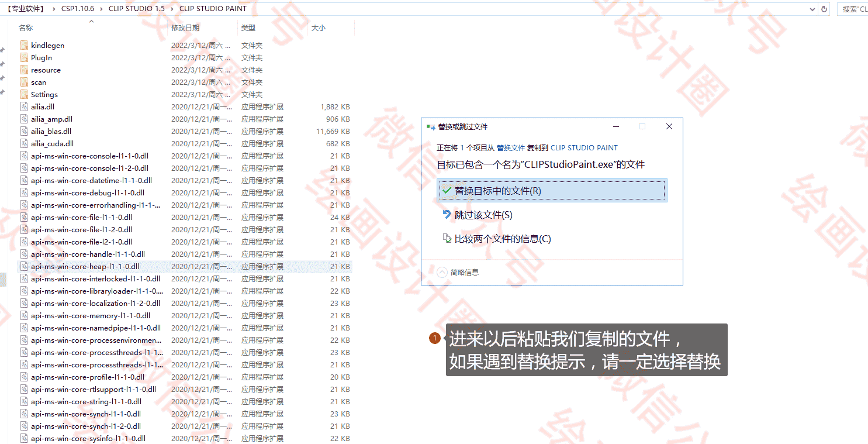Expand the chevron after 【专业软件】 in breadcrumb
This screenshot has height=444, width=868.
[54, 9]
